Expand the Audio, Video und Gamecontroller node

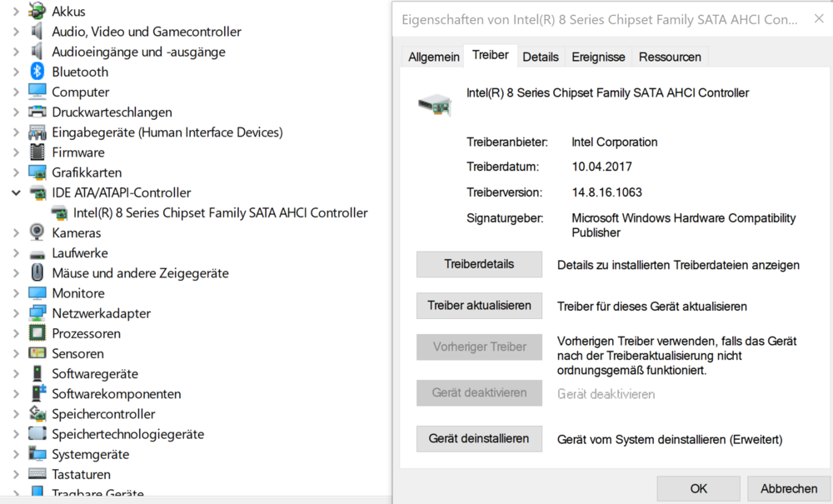click(x=16, y=32)
